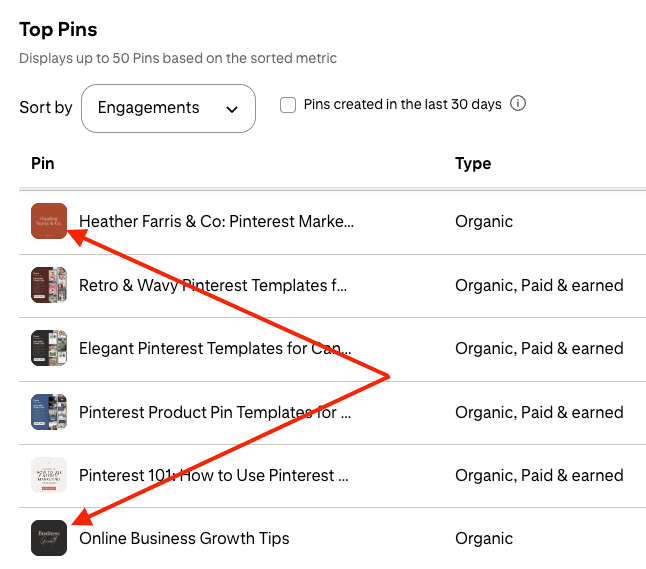Open the Pinterest 101 pin thumbnail
This screenshot has width=646, height=569.
[49, 475]
